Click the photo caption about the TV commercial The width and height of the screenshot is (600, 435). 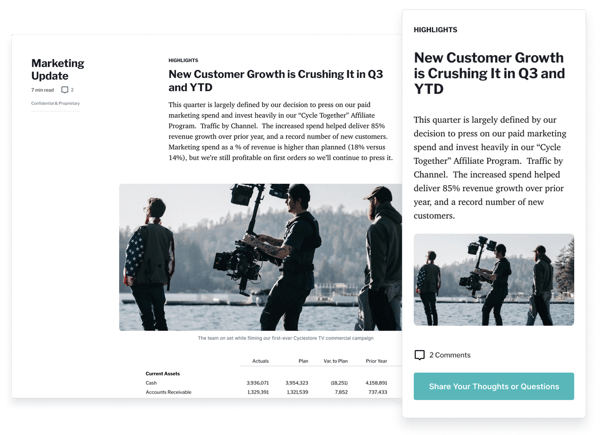point(285,338)
